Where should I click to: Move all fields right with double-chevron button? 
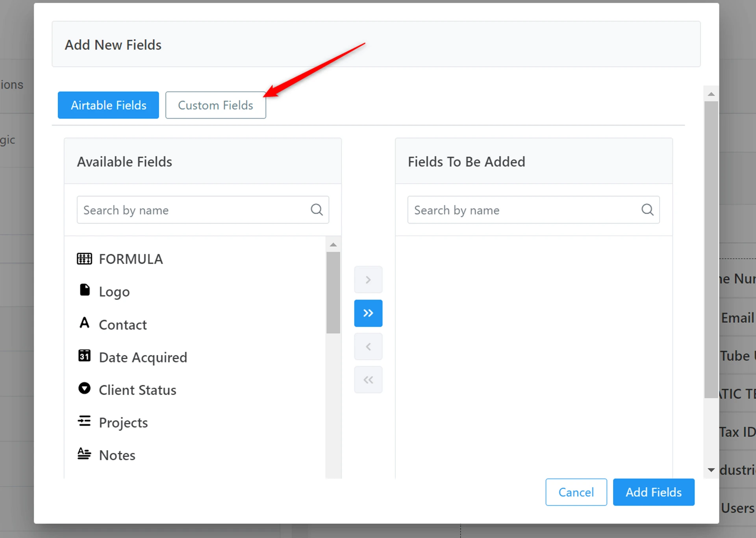(x=368, y=313)
